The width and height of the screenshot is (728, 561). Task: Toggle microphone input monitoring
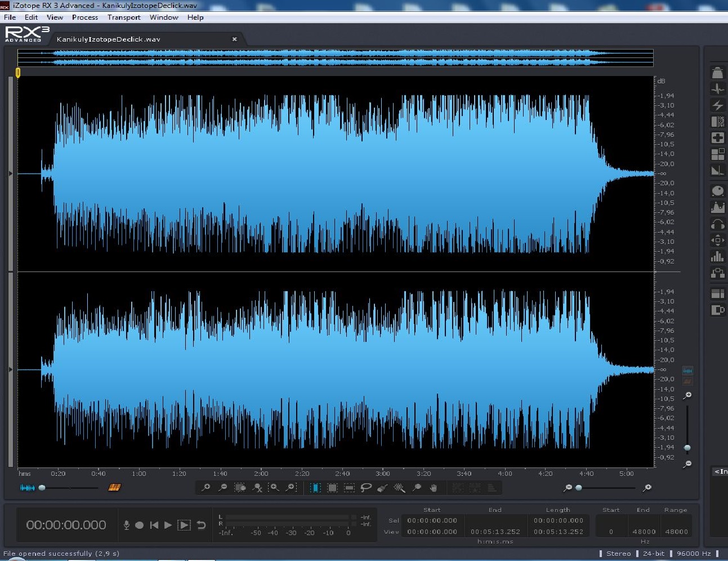126,526
